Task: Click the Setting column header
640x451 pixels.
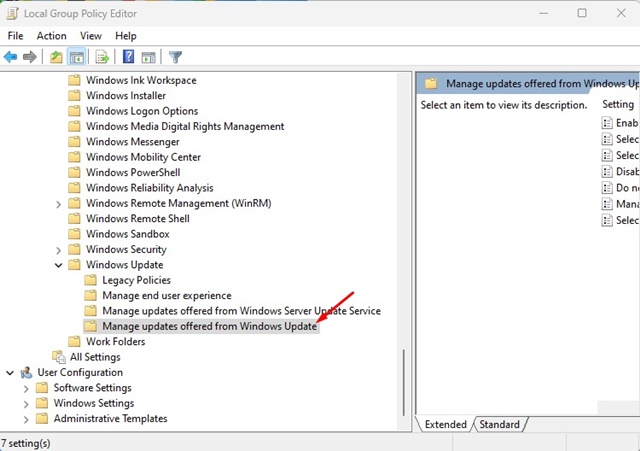Action: 618,104
